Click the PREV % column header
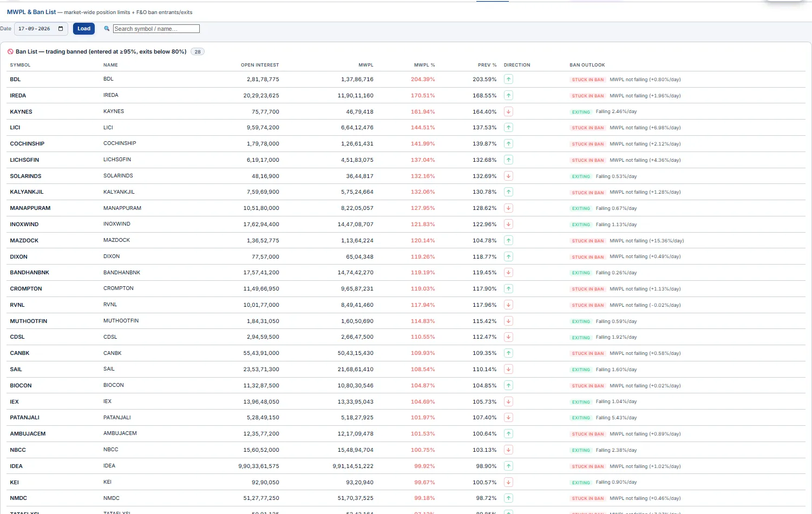Screen dimensions: 812x514 coord(487,65)
